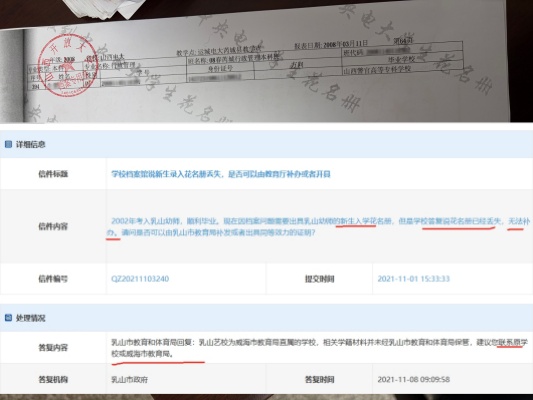Screen dimensions: 533x400
Task: Click the 答复时间 label
Action: pos(320,379)
